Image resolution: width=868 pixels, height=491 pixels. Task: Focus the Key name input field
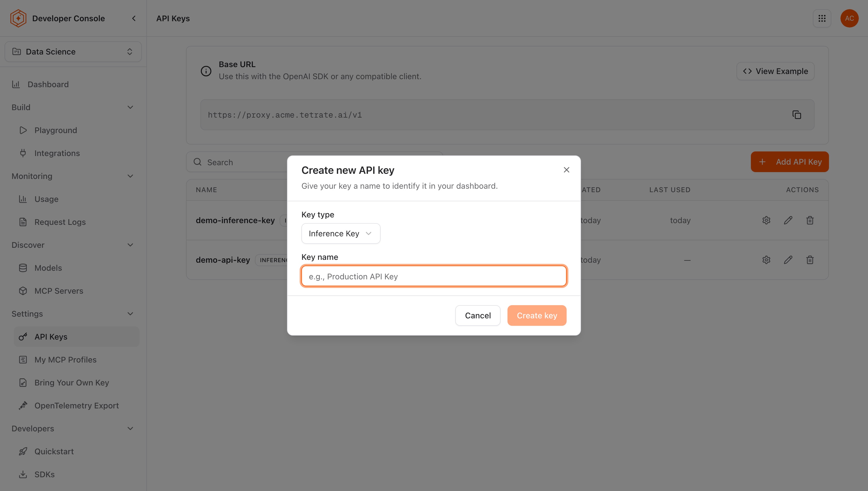point(434,276)
